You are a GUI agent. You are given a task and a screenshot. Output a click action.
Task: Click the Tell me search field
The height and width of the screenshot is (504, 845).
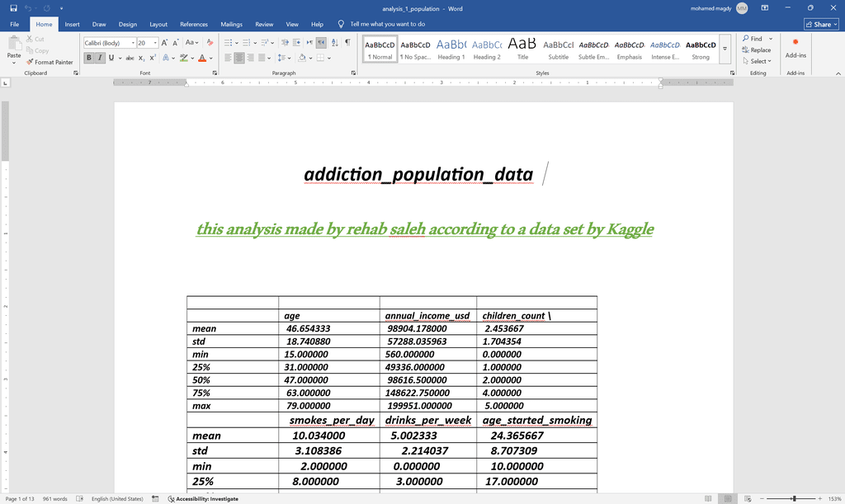388,24
